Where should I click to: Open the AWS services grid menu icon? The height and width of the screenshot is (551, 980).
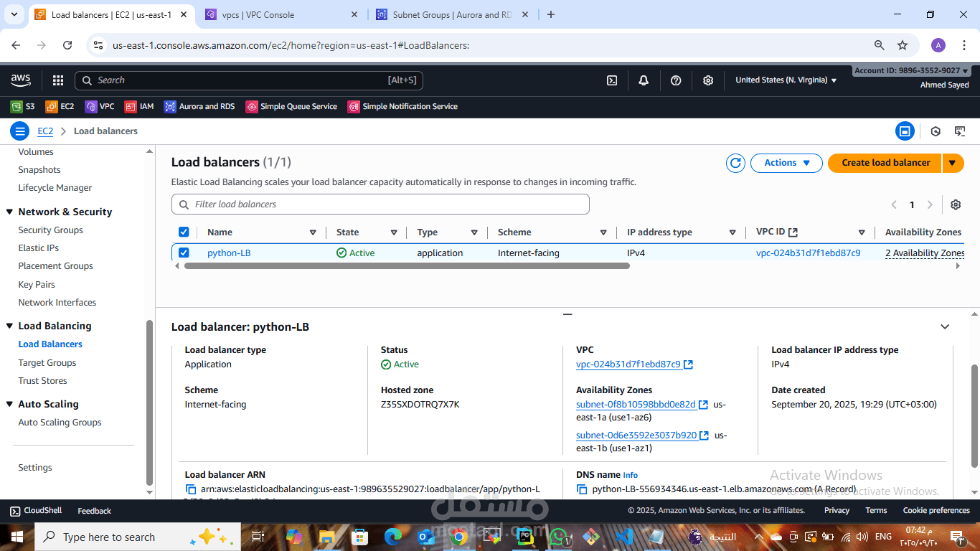click(x=58, y=80)
